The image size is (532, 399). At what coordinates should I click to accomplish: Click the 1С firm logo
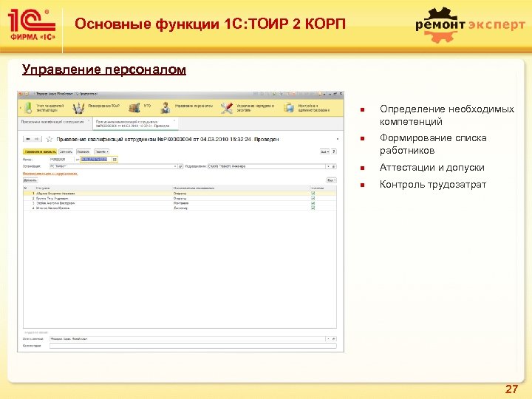pos(31,25)
